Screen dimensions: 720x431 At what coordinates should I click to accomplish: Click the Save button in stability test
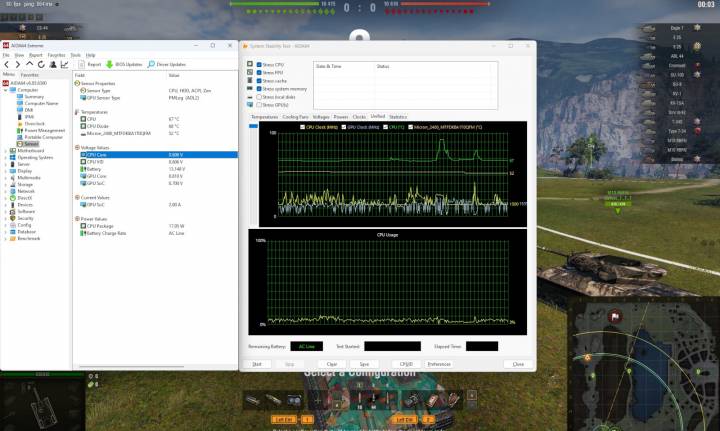click(x=364, y=364)
